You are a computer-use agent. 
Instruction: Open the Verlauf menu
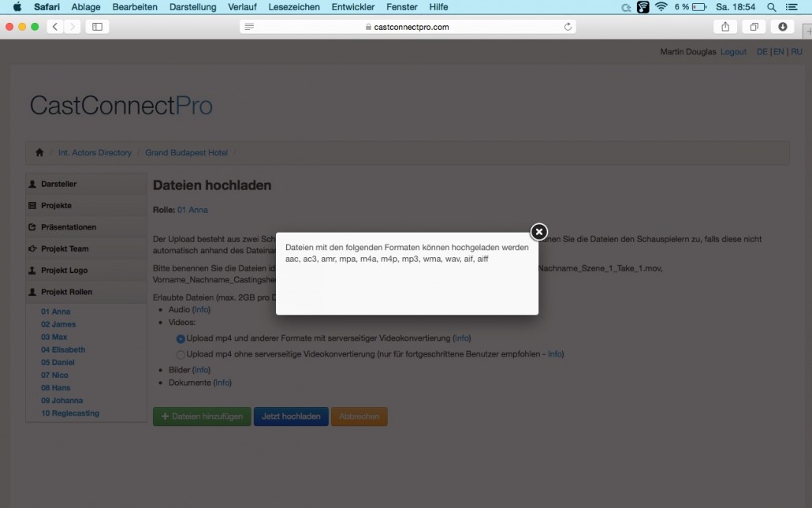242,7
